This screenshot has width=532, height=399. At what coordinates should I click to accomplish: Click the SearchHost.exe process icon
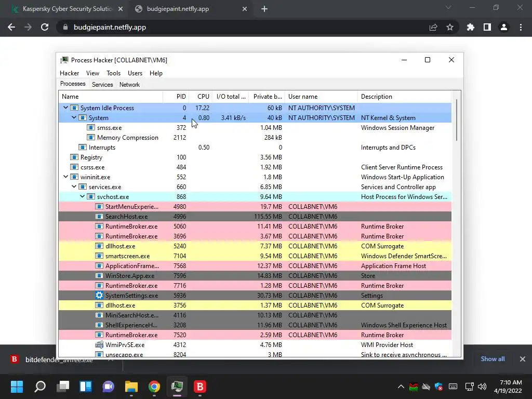tap(99, 216)
